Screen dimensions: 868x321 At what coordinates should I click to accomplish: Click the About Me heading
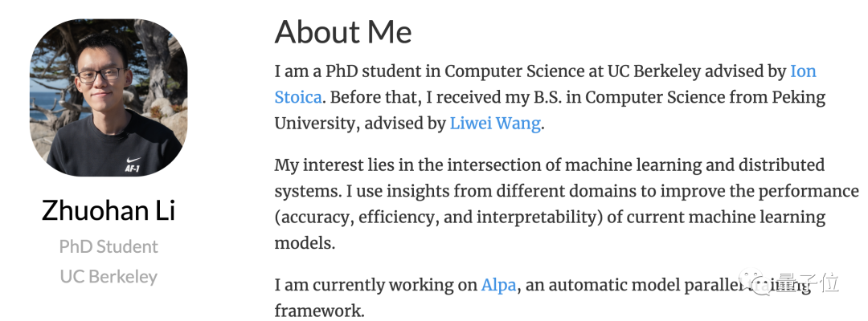[343, 31]
